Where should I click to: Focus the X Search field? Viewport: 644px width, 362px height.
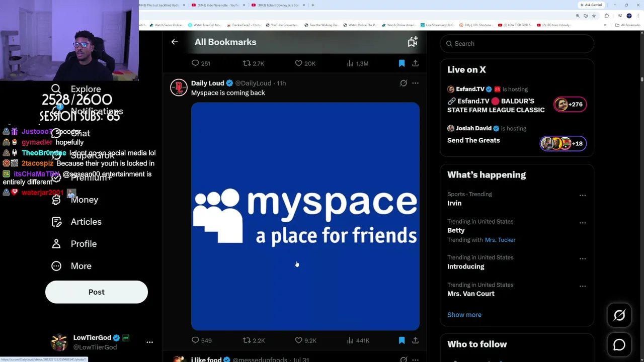[517, 44]
